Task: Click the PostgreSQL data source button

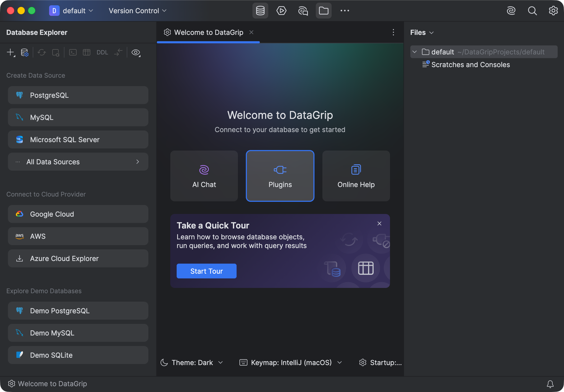Action: point(78,95)
